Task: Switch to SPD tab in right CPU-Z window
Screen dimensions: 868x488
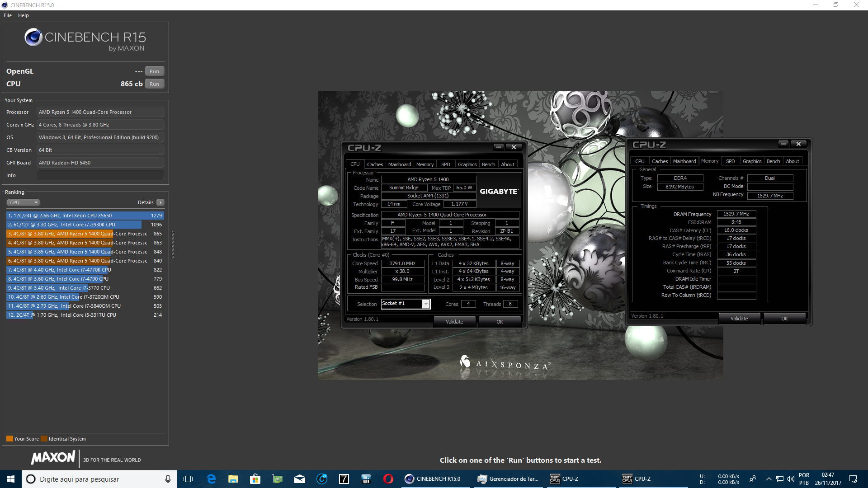Action: [730, 161]
